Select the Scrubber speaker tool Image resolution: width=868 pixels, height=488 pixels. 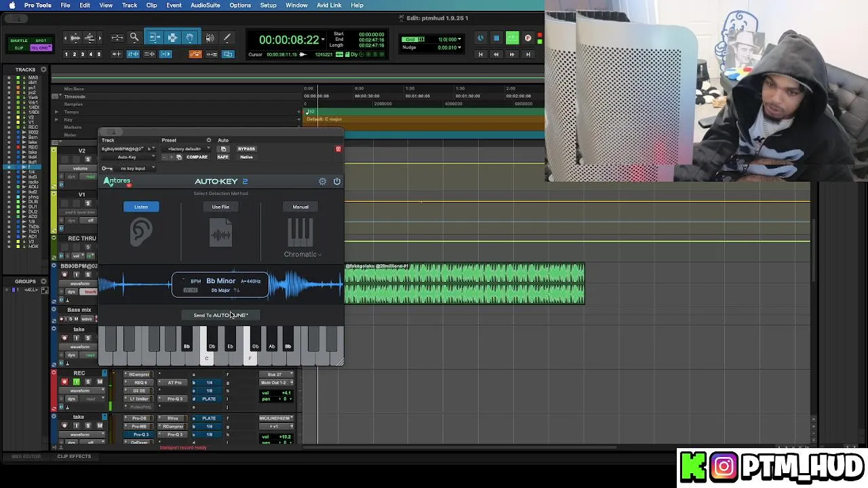pos(210,37)
